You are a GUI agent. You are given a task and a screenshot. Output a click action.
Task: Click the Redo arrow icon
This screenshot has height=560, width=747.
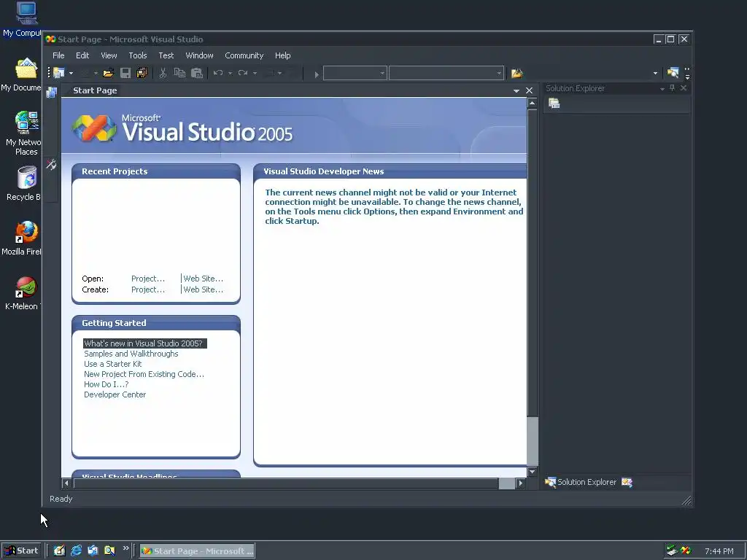coord(243,73)
